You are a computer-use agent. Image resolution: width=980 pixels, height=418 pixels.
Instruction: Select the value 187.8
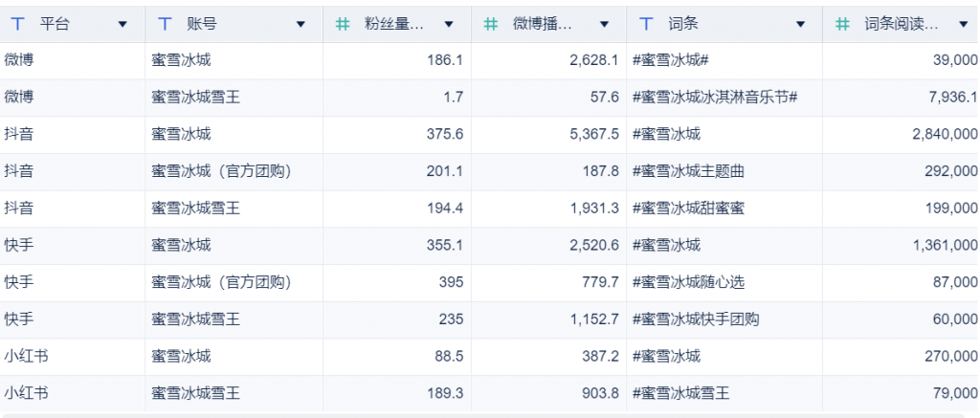[599, 171]
